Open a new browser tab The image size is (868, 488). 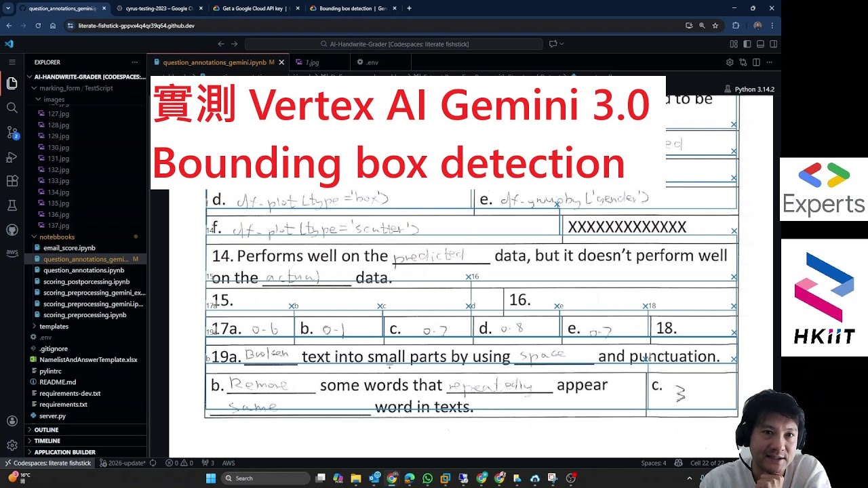click(409, 8)
